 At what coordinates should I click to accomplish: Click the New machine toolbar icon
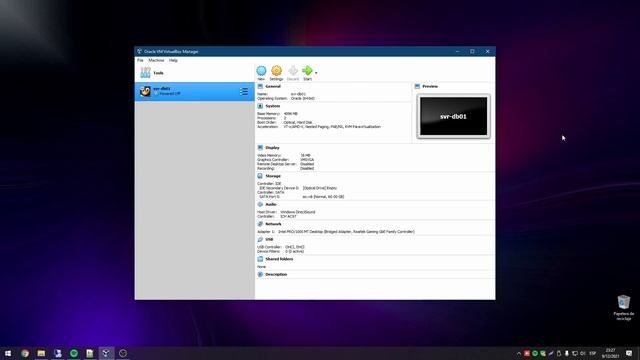click(261, 73)
